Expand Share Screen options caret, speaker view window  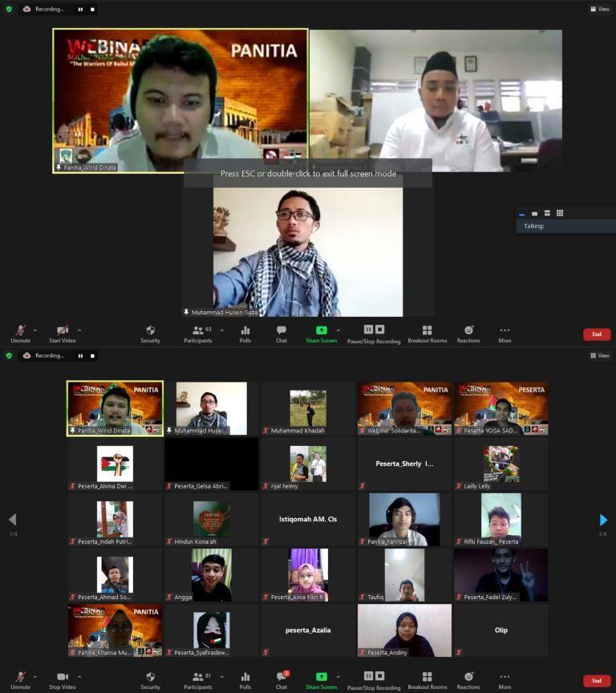tap(338, 330)
